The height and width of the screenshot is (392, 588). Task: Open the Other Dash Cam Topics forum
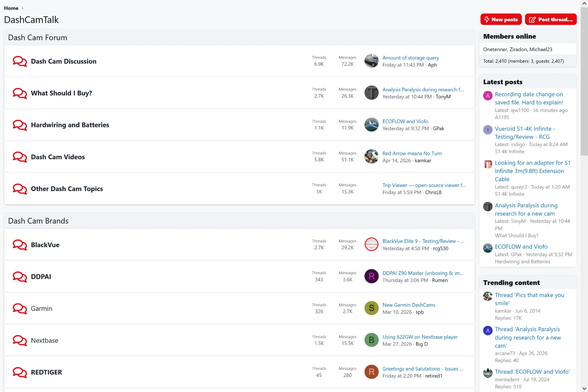tap(67, 189)
